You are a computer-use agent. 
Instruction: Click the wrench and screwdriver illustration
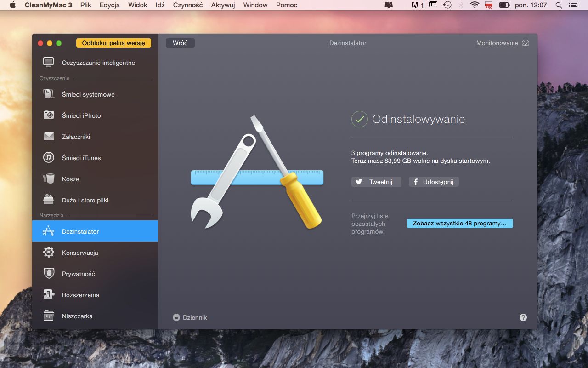tap(257, 172)
